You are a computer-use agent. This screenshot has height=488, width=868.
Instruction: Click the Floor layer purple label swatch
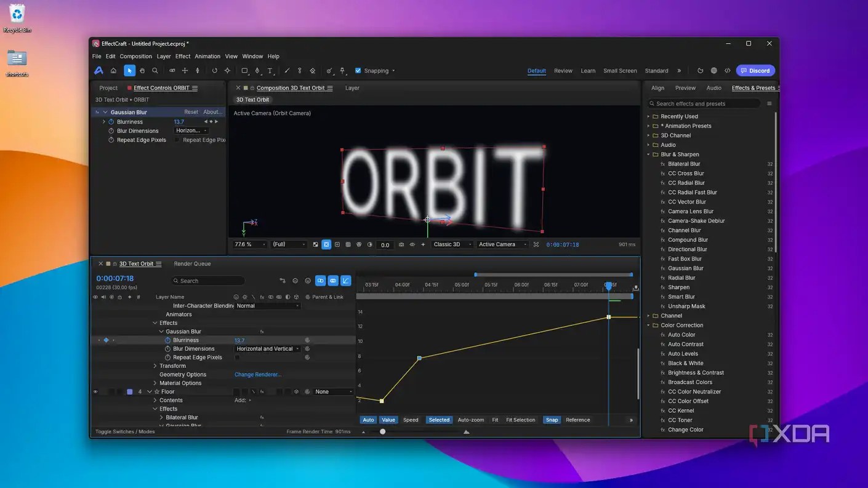(130, 392)
